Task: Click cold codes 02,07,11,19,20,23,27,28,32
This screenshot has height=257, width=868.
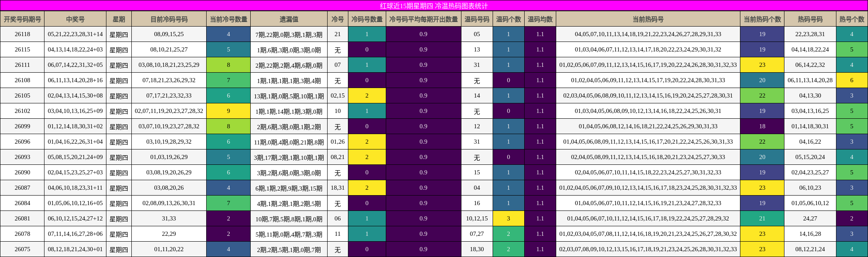Action: (169, 111)
